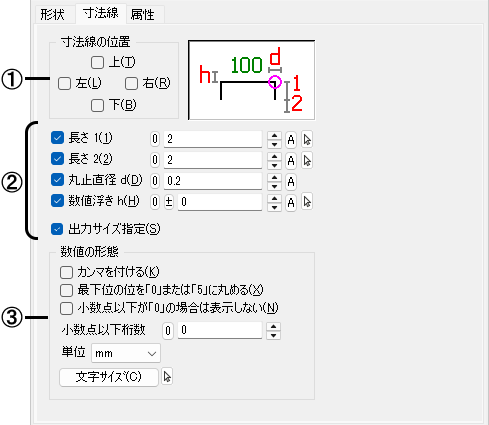Increase 長さ 2 value with up spinner
Viewport: 489px width, 425px height.
coord(274,156)
